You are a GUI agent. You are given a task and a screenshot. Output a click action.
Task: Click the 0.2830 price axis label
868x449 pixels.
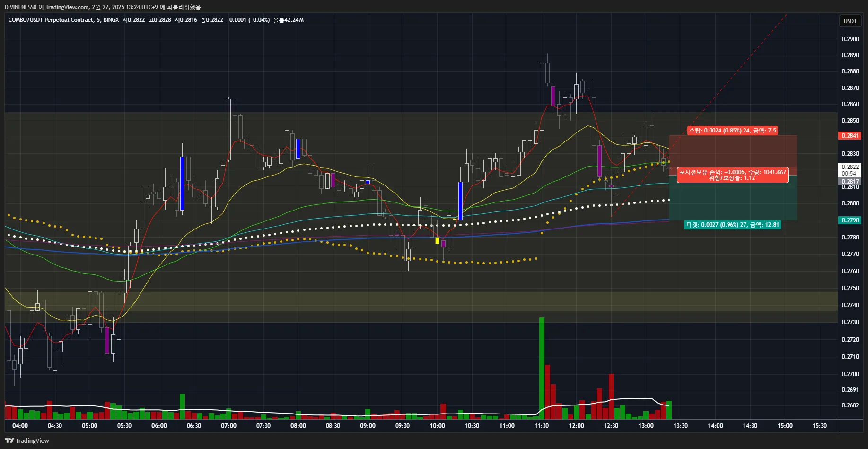(850, 154)
